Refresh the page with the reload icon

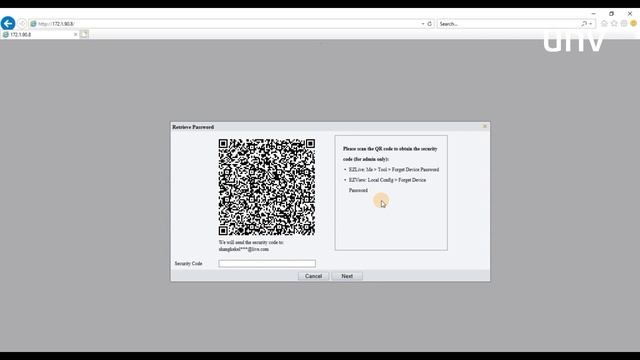point(429,24)
